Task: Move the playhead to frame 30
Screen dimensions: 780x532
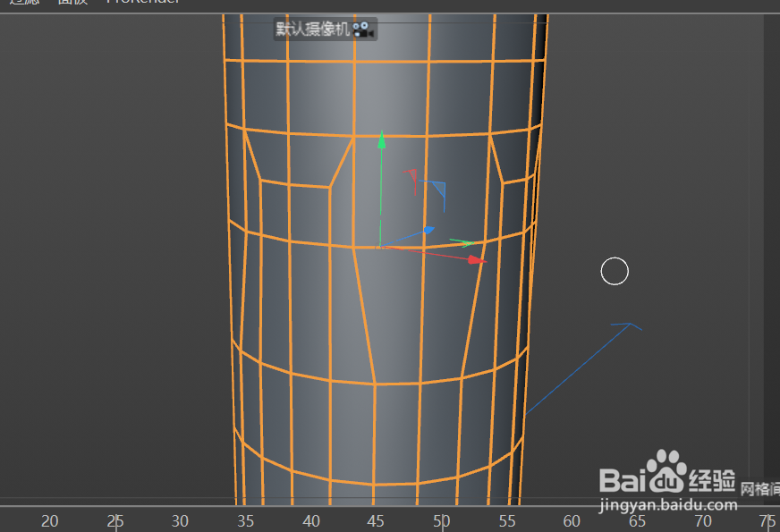Action: click(x=180, y=520)
